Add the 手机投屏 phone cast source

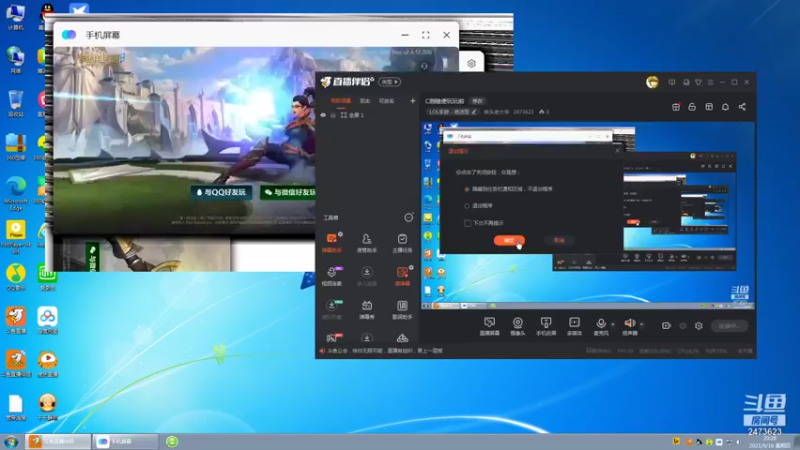pos(546,326)
